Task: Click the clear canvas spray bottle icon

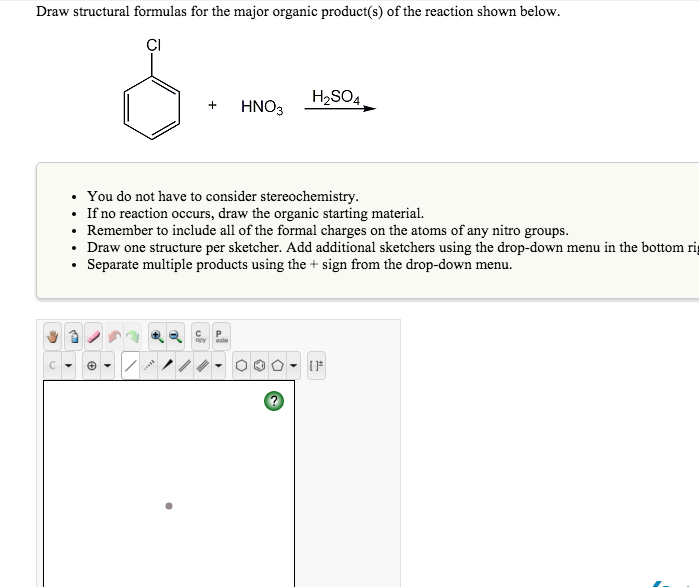Action: pos(74,337)
